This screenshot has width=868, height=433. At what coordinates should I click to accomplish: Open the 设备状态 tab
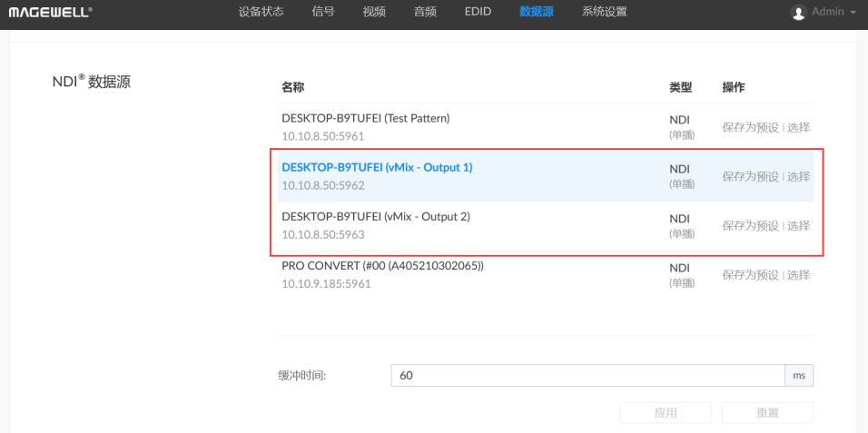click(261, 12)
